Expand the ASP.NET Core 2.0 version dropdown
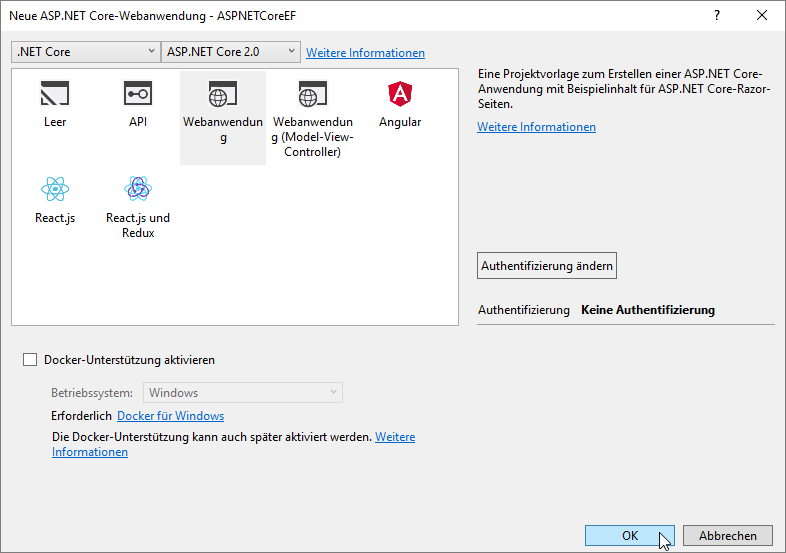Image resolution: width=786 pixels, height=553 pixels. coord(231,52)
